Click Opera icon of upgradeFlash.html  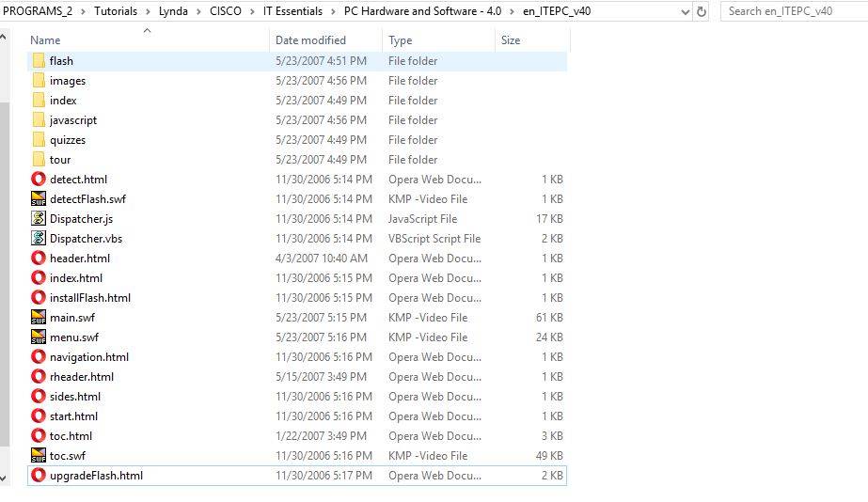39,476
